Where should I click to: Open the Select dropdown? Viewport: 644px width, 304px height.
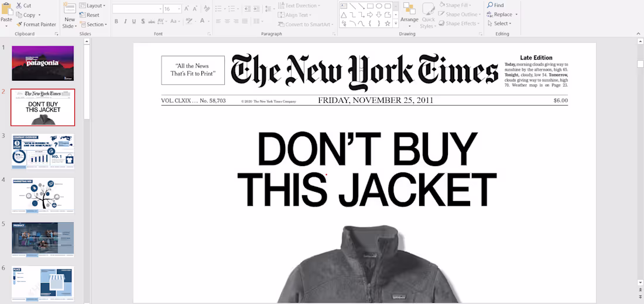click(x=499, y=24)
